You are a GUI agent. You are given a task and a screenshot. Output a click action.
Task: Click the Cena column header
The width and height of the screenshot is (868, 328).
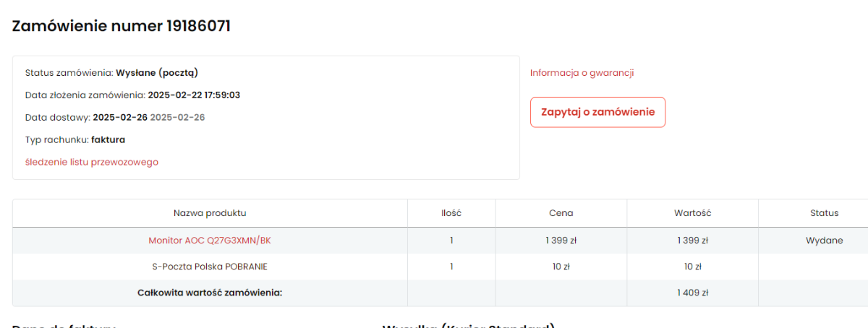(x=561, y=213)
